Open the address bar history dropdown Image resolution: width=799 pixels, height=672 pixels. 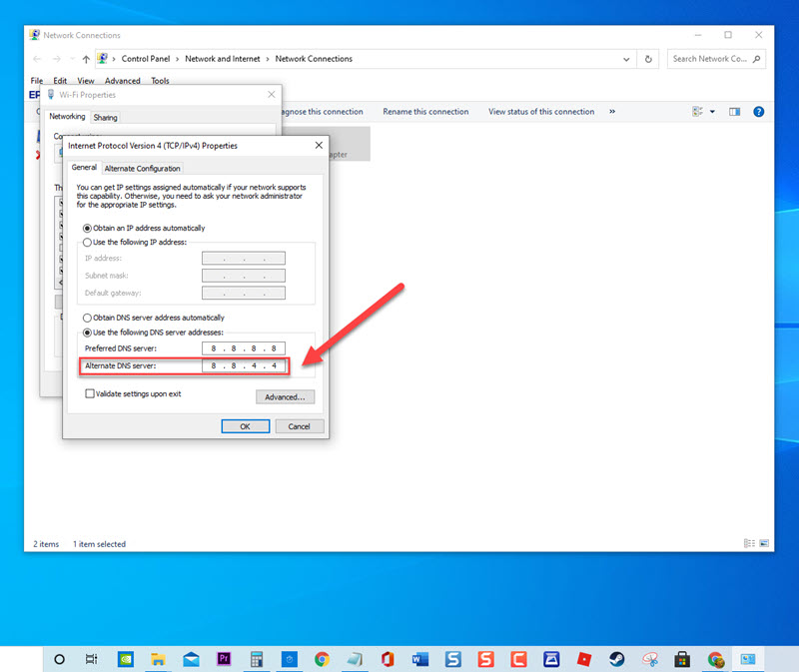click(626, 59)
